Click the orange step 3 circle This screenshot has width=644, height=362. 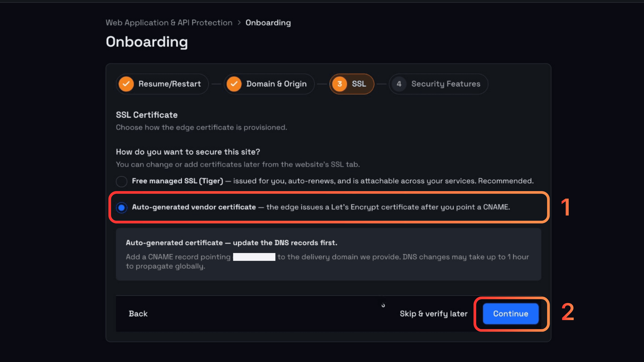coord(340,84)
